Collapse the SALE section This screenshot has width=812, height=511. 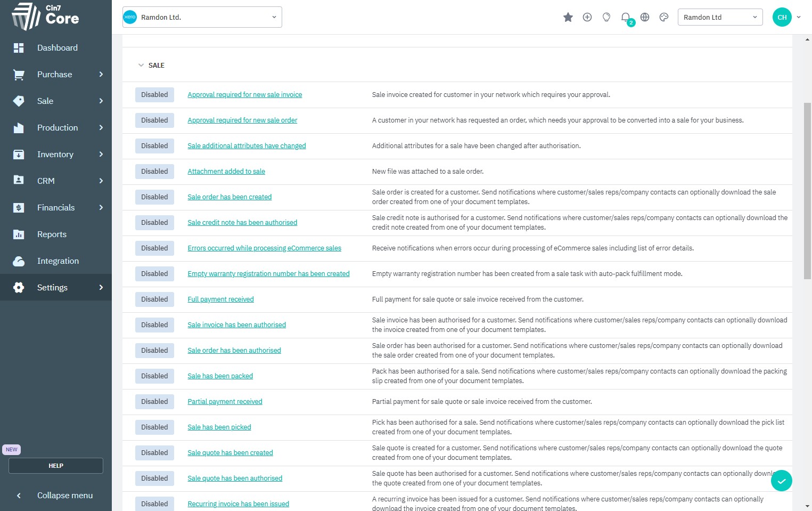click(x=141, y=66)
